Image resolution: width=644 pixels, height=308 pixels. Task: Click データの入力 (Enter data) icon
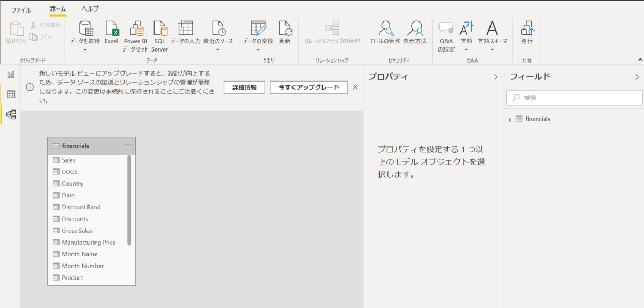[185, 28]
